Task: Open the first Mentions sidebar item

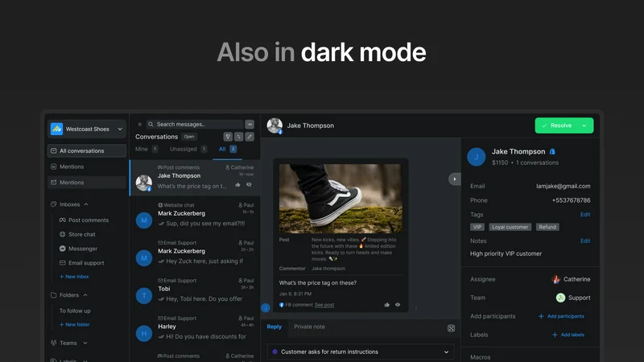Action: [87, 167]
